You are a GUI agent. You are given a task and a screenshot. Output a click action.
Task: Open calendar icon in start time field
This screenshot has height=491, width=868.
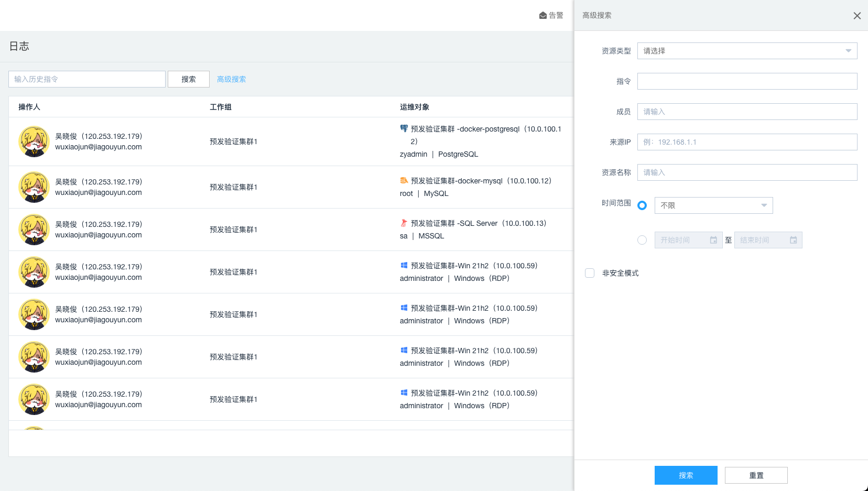coord(713,240)
